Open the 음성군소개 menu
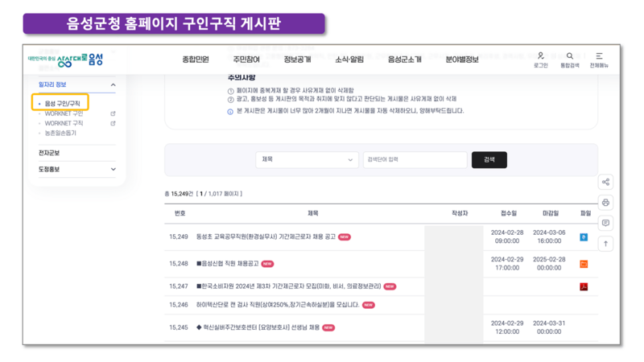 coord(405,60)
